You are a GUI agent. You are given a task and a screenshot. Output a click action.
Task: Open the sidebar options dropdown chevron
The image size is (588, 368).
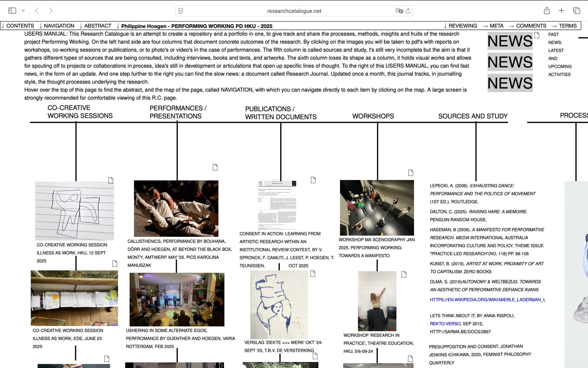23,11
